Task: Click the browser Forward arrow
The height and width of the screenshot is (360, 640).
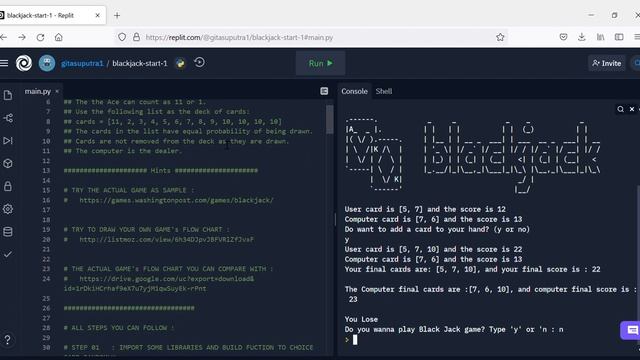Action: click(22, 37)
